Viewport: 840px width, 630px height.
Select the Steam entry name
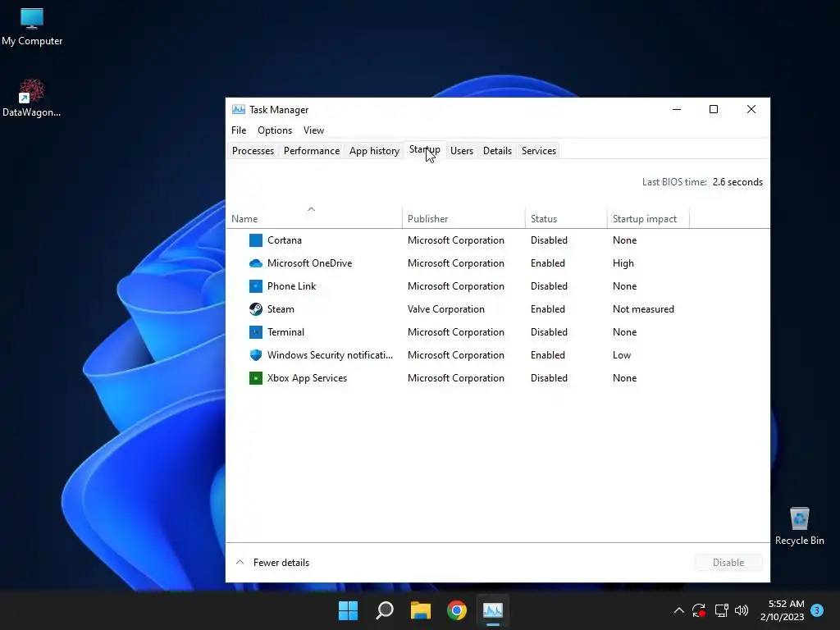coord(281,309)
